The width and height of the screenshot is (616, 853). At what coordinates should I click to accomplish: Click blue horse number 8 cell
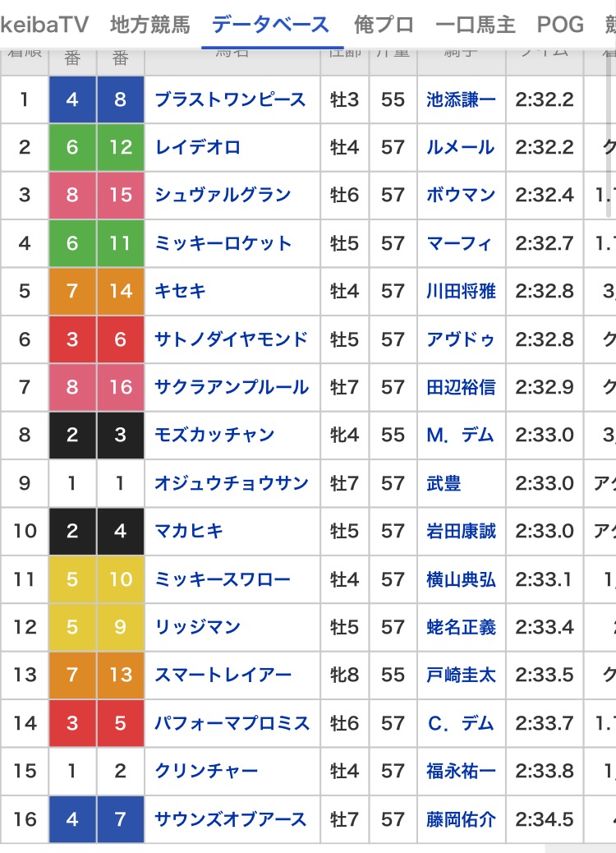121,99
